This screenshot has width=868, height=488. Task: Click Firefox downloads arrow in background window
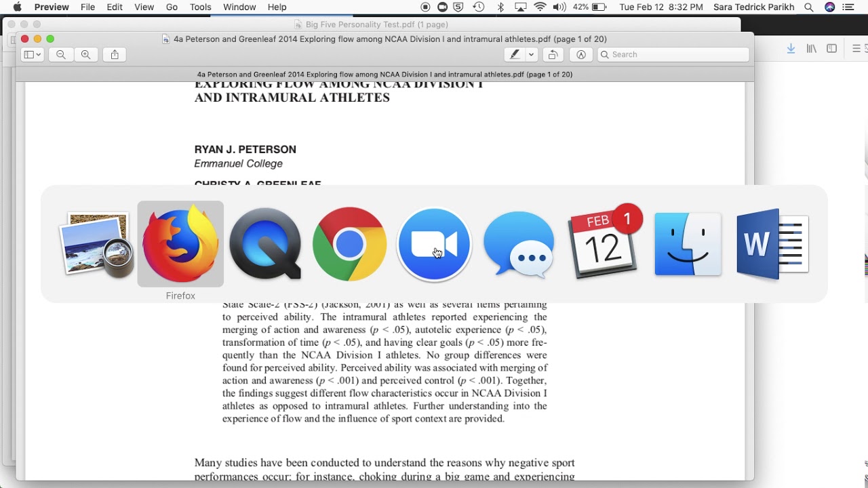pyautogui.click(x=791, y=49)
